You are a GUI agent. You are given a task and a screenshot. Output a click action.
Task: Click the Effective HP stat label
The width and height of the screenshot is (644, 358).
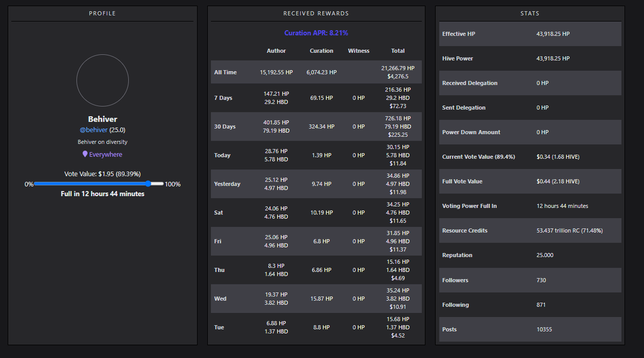tap(459, 34)
